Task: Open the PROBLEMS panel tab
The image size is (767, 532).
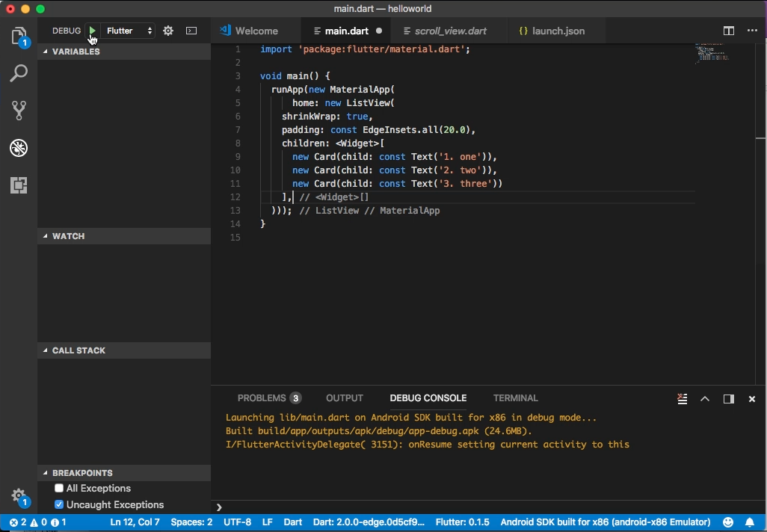Action: (268, 398)
